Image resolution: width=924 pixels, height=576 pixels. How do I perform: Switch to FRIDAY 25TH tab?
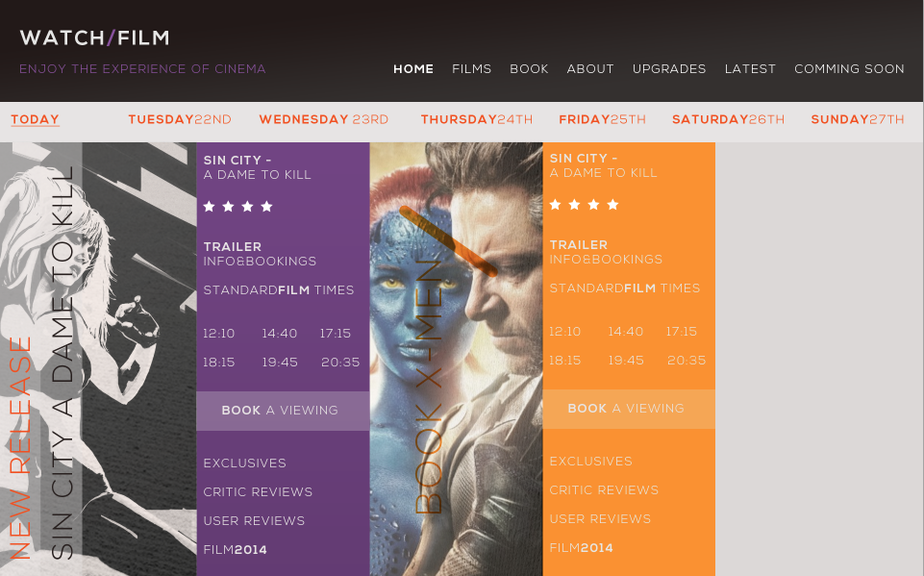pos(602,119)
